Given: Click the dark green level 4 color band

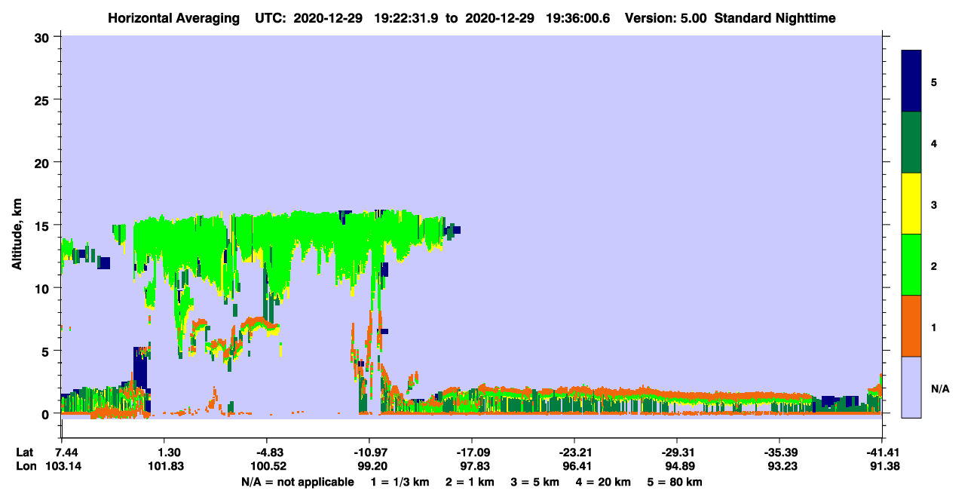Looking at the screenshot, I should pos(911,142).
